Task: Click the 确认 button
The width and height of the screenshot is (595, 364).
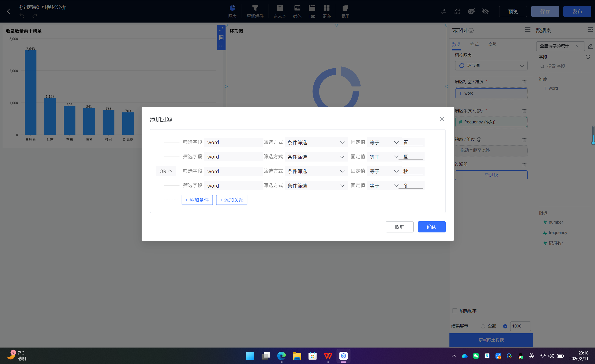Action: click(x=431, y=227)
